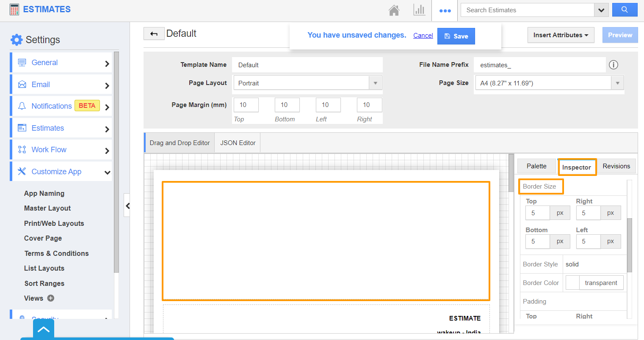
Task: Click the three-dots more options icon
Action: pos(445,11)
